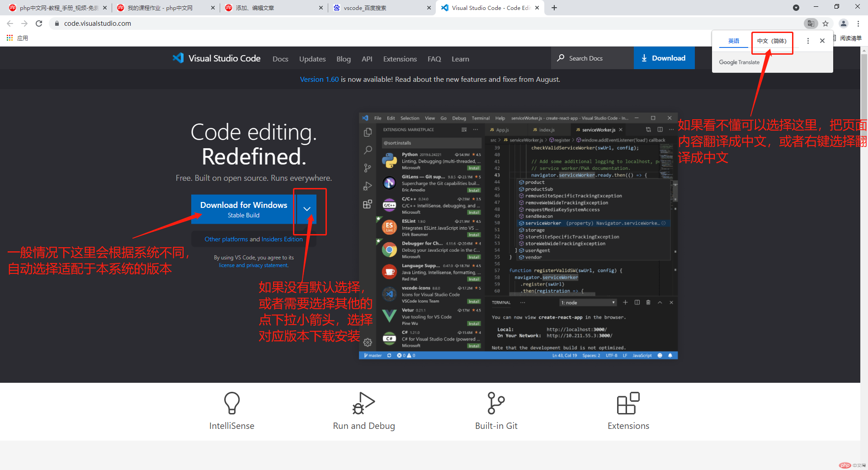The height and width of the screenshot is (470, 868).
Task: Expand download options dropdown arrow
Action: pyautogui.click(x=307, y=209)
